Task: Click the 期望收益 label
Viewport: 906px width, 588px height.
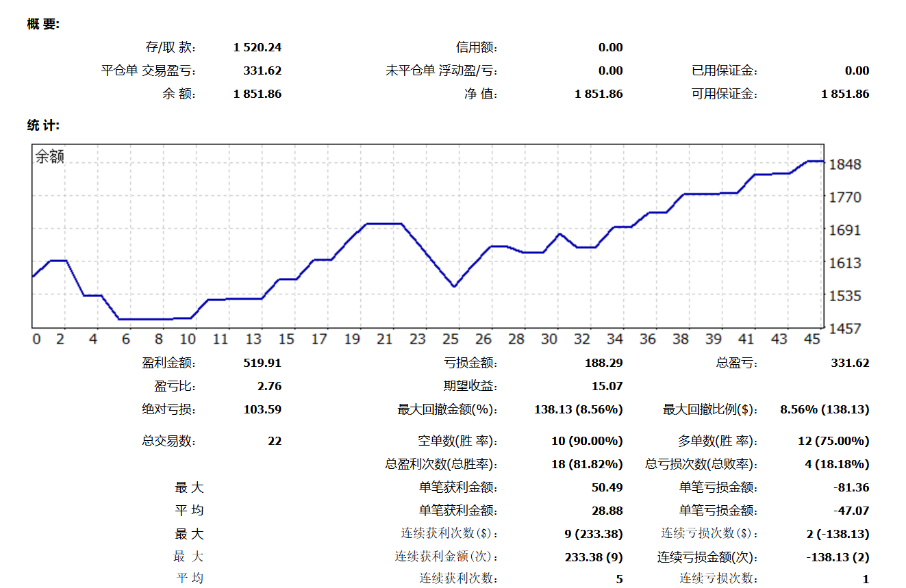Action: pyautogui.click(x=470, y=386)
